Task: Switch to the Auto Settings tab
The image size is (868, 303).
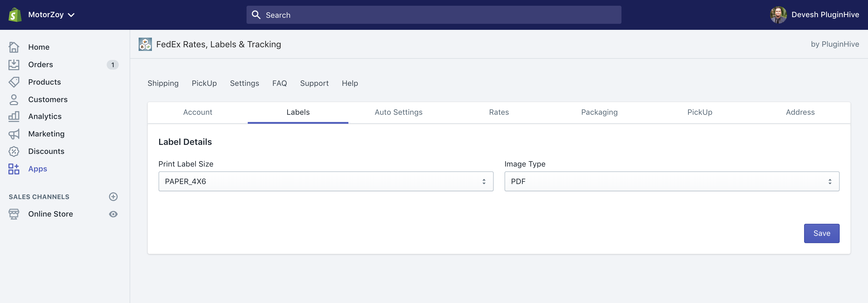Action: click(398, 112)
